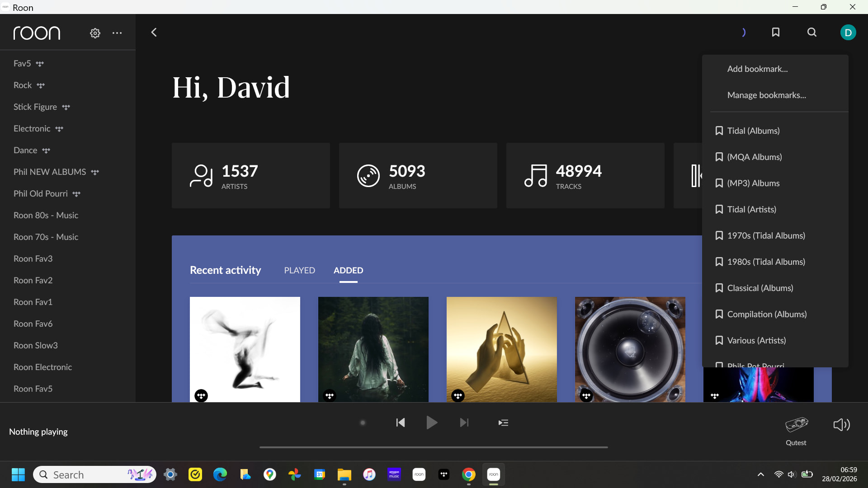Click the playback seek bar
The image size is (868, 488).
[x=433, y=447]
